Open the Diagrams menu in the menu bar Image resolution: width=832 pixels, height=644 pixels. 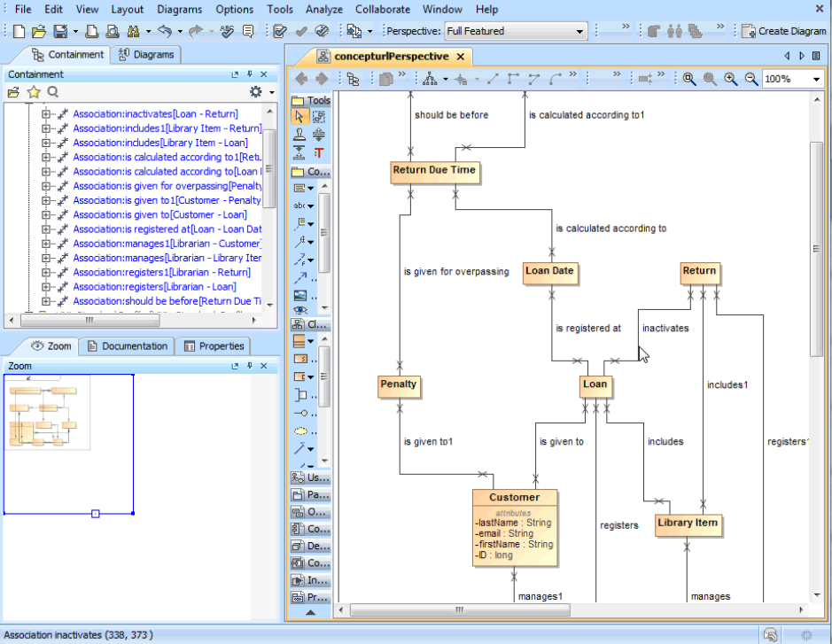179,9
